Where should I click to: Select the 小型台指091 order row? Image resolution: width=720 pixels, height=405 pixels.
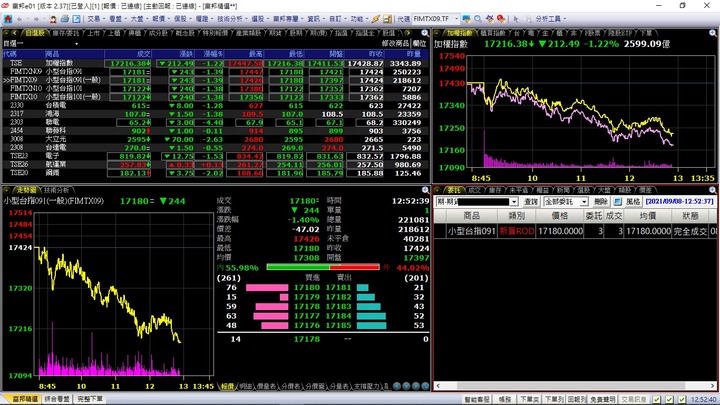[x=575, y=231]
